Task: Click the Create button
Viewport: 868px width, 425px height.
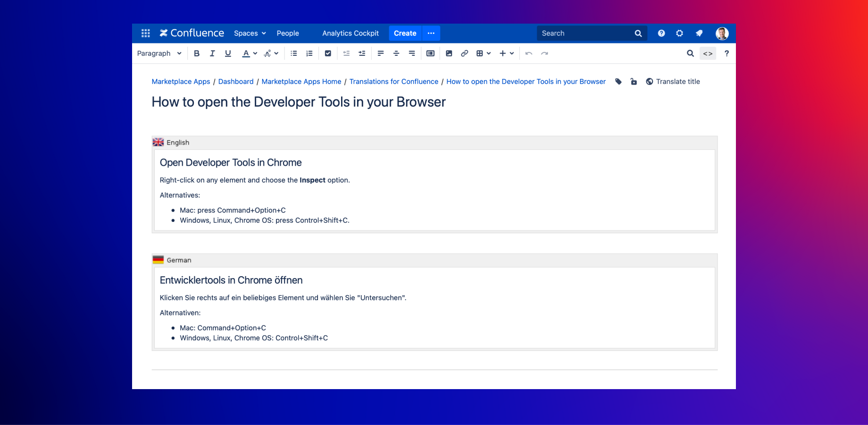Action: [405, 33]
